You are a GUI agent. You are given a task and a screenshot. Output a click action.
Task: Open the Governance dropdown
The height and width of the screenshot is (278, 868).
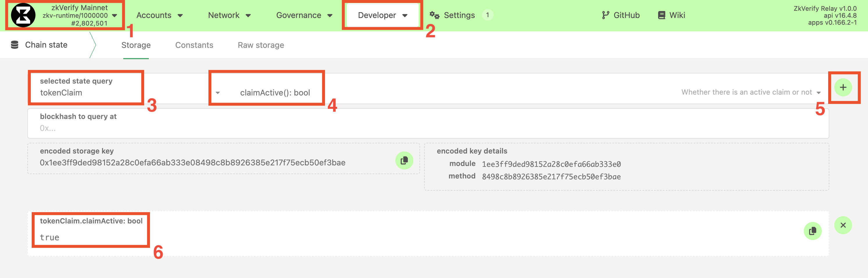304,15
